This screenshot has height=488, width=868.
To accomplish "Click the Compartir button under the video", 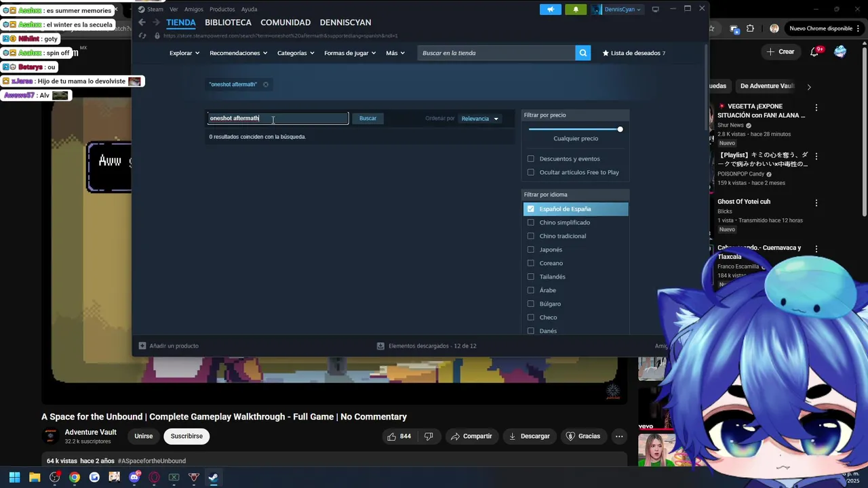I will point(471,436).
